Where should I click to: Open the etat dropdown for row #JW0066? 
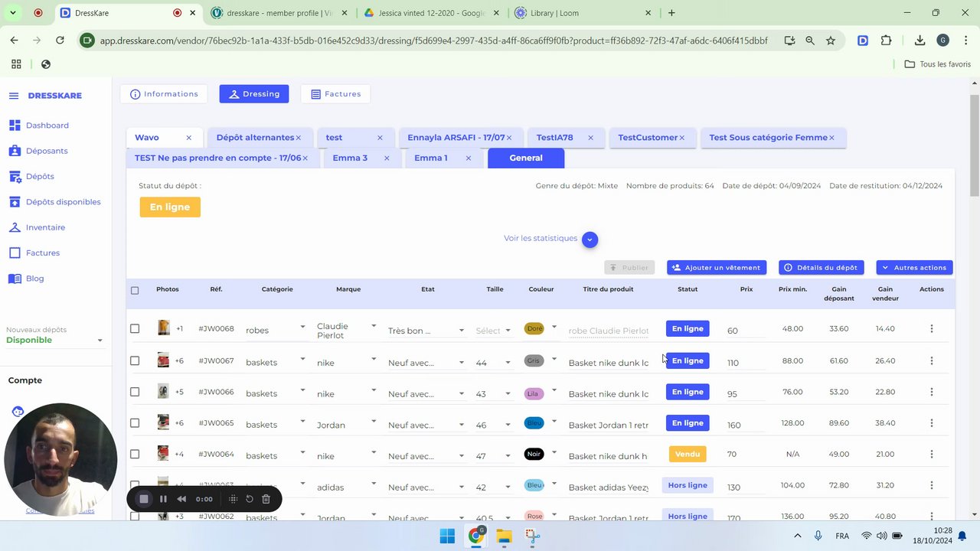pos(426,393)
